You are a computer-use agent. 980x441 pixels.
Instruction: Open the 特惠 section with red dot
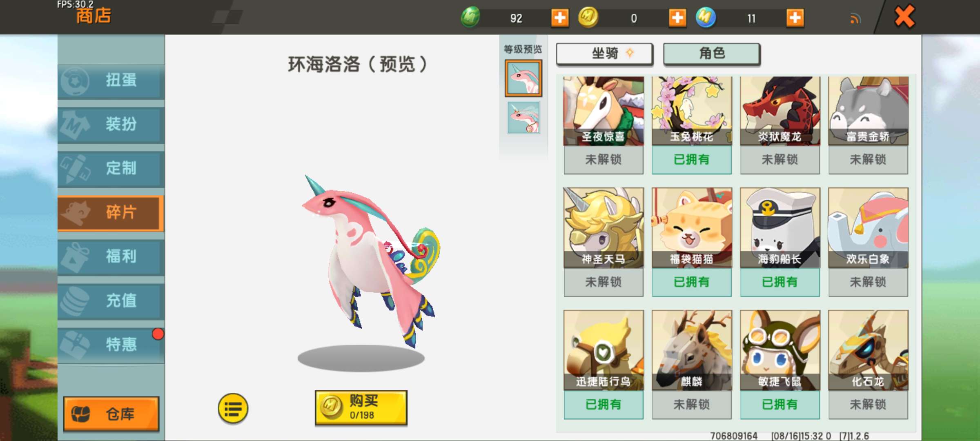(x=111, y=345)
